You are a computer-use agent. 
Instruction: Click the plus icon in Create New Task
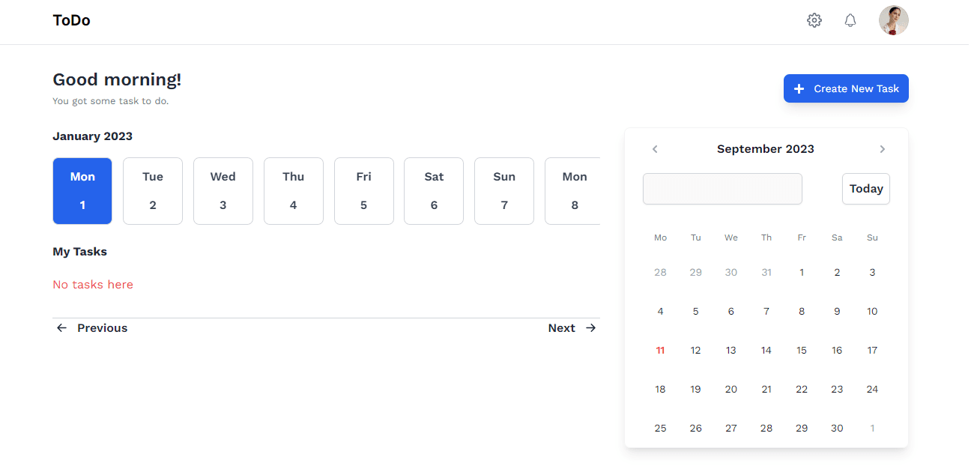[x=799, y=88]
